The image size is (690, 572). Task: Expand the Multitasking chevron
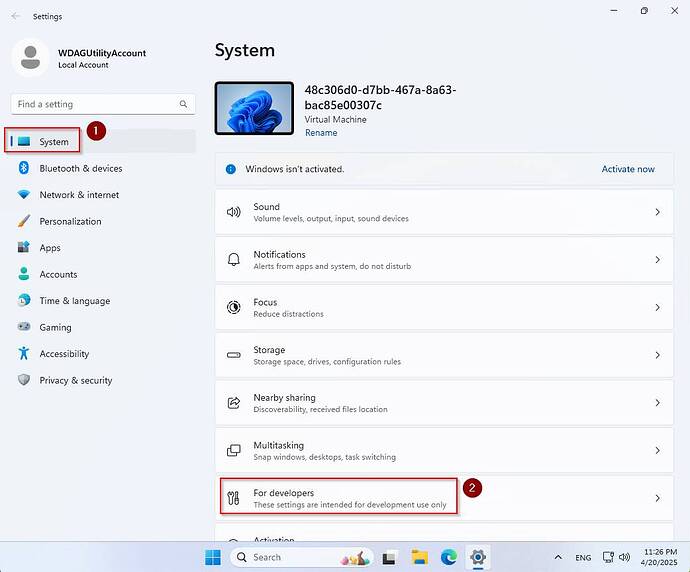(657, 450)
